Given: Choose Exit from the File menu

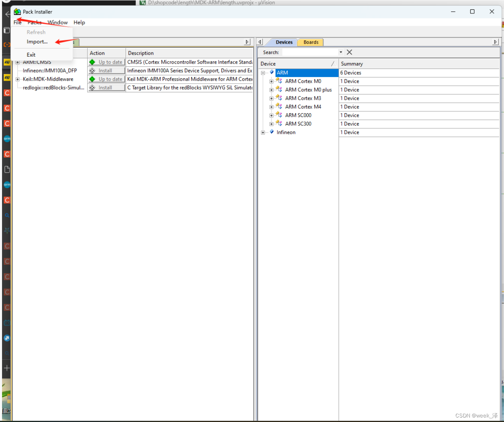Looking at the screenshot, I should (31, 55).
